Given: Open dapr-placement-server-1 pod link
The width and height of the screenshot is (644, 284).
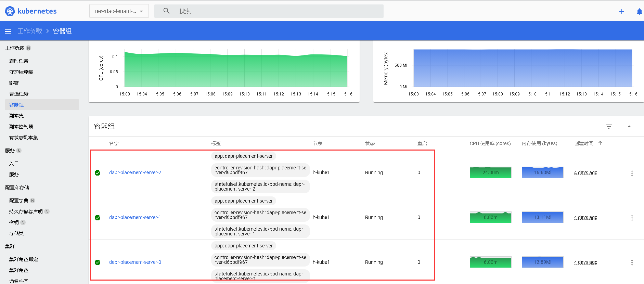Looking at the screenshot, I should point(135,217).
